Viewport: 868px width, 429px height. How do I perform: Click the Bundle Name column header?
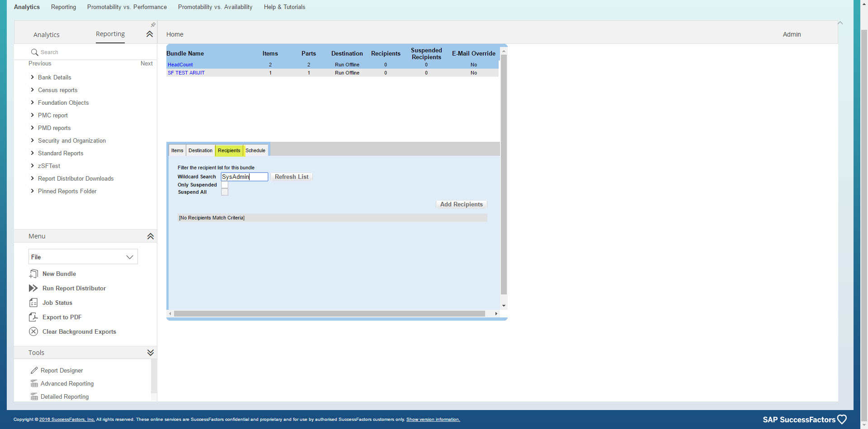pyautogui.click(x=185, y=53)
